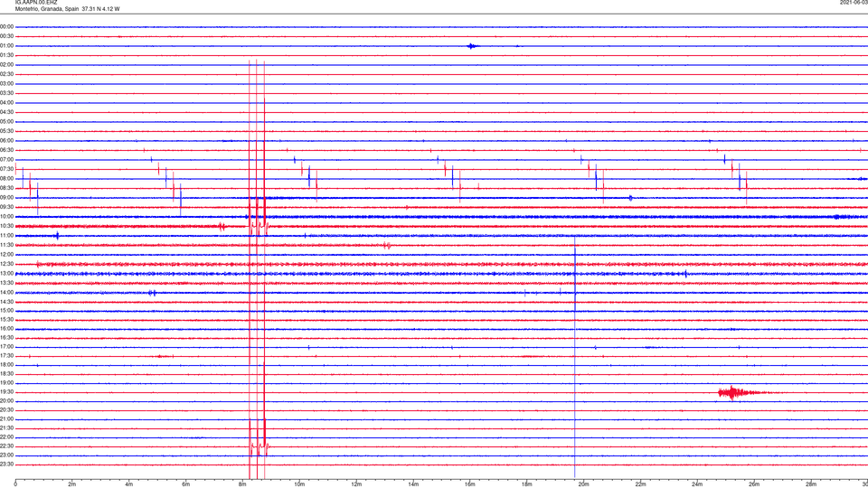
Task: Click the 2m axis tick label
Action: (x=72, y=484)
